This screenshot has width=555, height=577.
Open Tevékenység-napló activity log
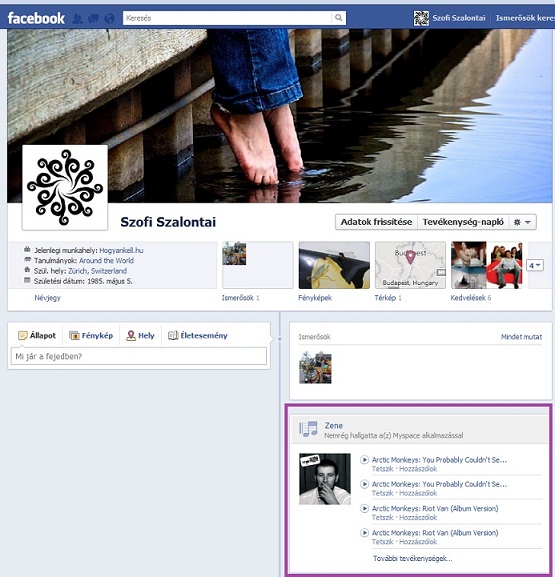(x=463, y=222)
